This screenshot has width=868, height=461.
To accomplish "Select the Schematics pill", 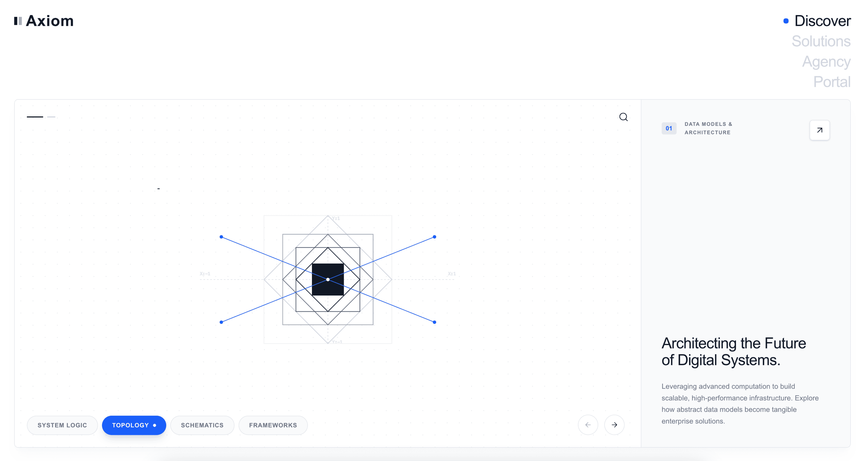I will (202, 425).
